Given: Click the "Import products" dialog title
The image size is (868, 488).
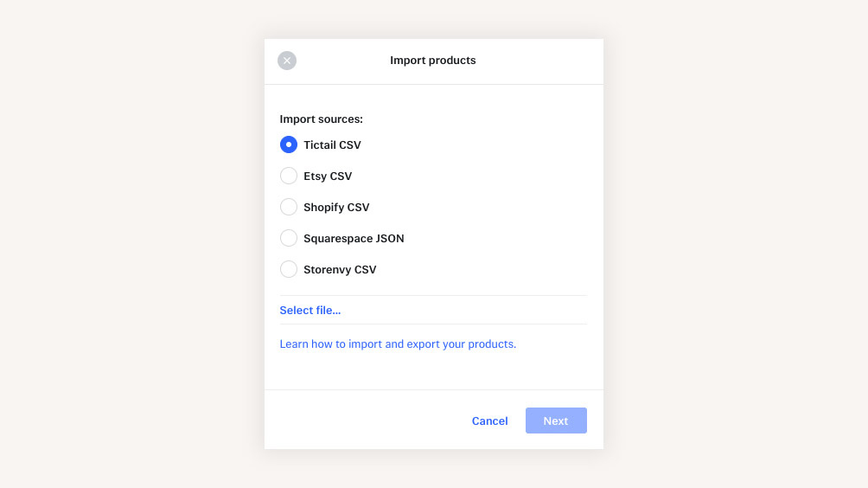Looking at the screenshot, I should pos(433,61).
